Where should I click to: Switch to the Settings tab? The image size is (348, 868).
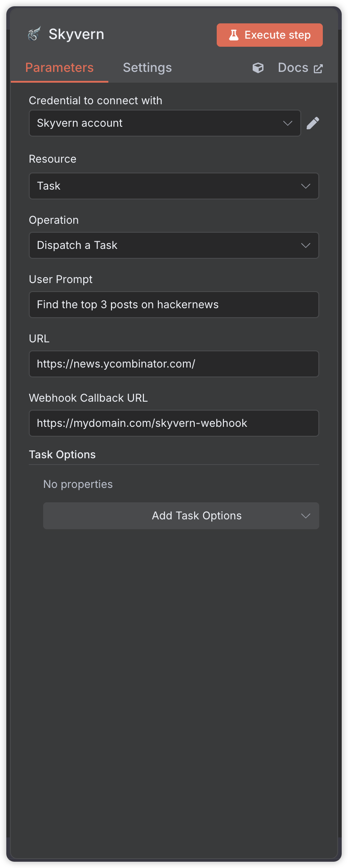(147, 68)
